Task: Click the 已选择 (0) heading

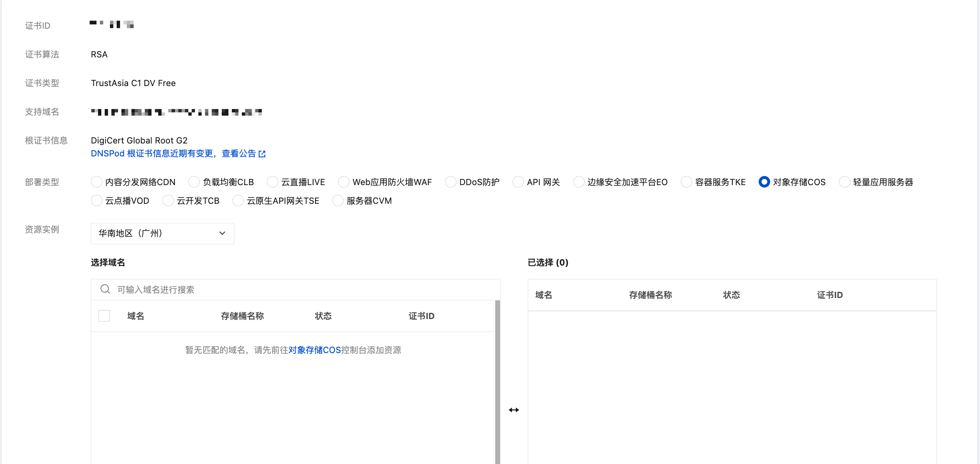Action: pos(548,262)
